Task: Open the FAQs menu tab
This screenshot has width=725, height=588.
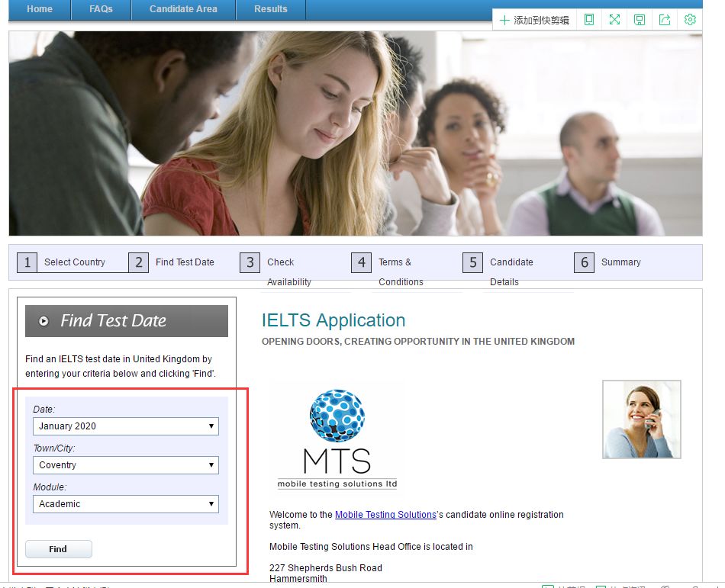Action: pyautogui.click(x=101, y=9)
